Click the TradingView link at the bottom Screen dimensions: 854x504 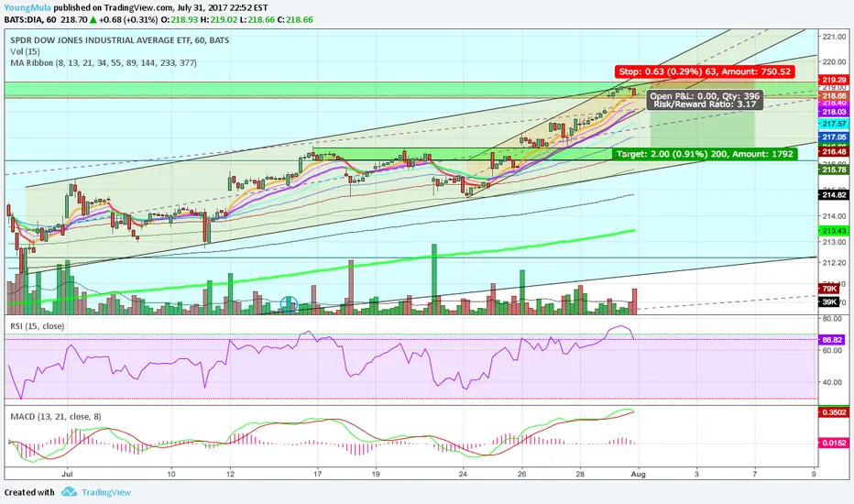[106, 493]
